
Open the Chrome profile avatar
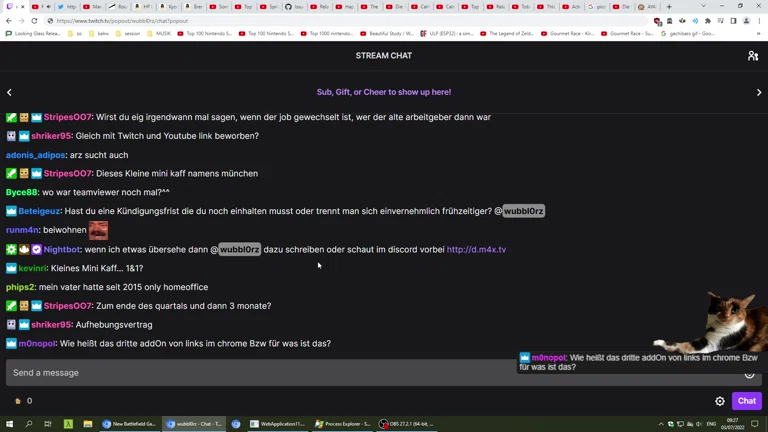(746, 21)
